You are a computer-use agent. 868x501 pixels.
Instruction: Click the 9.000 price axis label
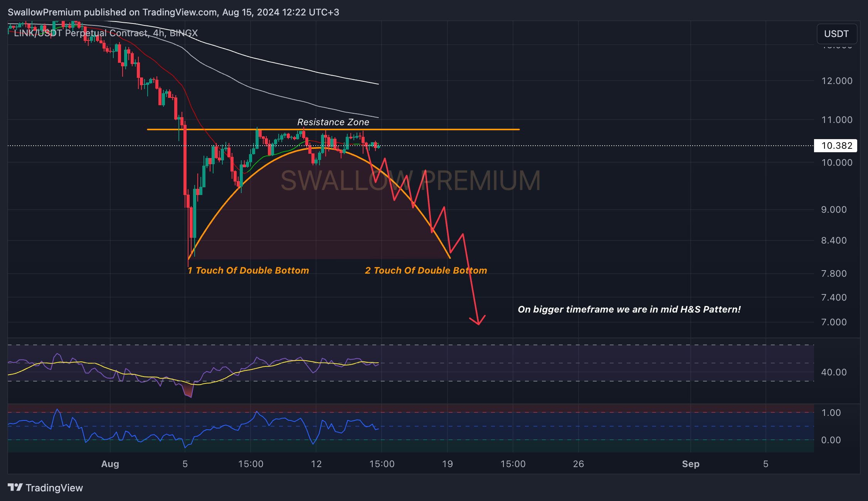click(834, 210)
